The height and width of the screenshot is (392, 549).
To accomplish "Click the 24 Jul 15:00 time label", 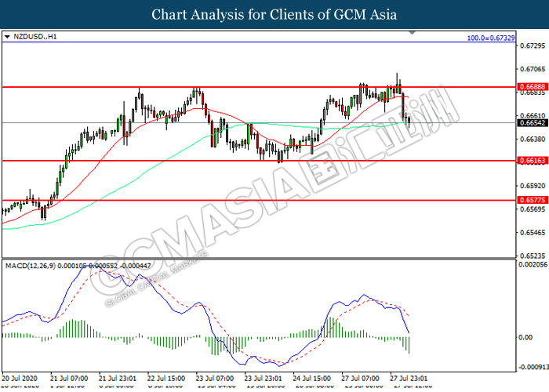I will click(x=311, y=379).
